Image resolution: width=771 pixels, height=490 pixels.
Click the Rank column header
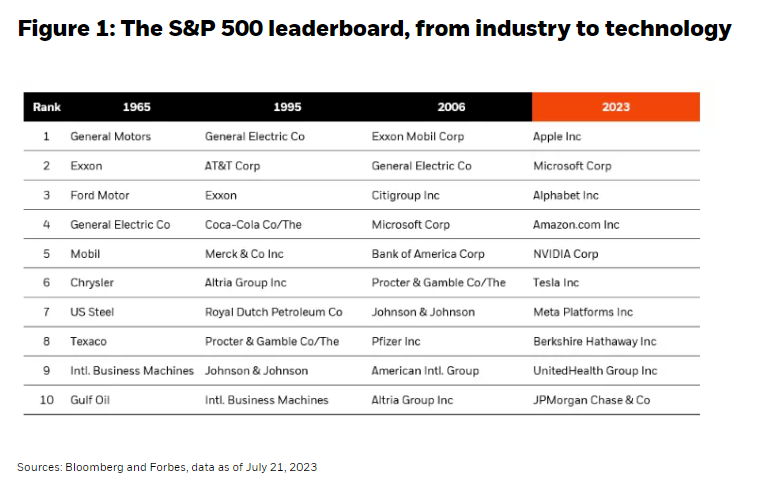coord(46,106)
